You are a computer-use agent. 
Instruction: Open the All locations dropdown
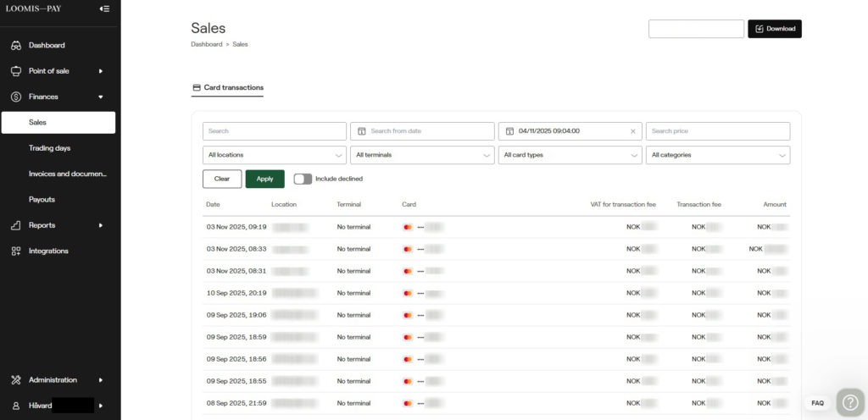pos(274,155)
